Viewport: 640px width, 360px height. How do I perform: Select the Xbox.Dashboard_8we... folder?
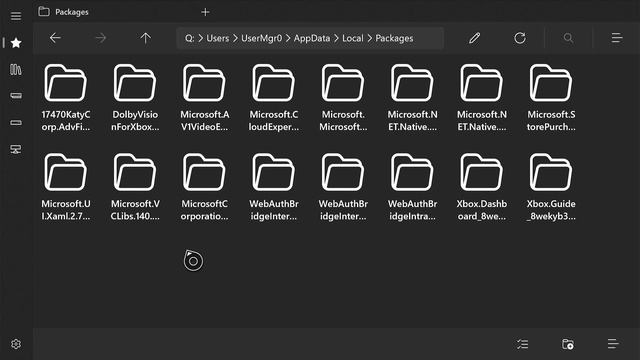(482, 187)
